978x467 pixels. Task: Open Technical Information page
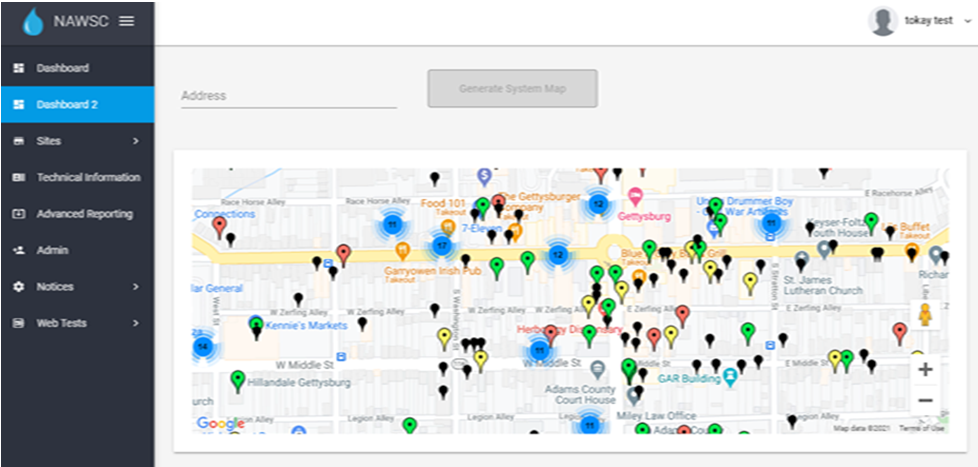click(x=77, y=177)
